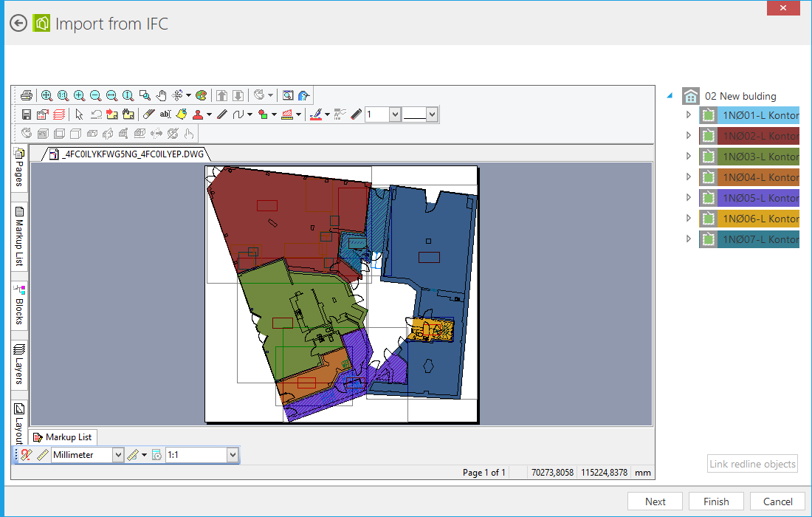
Task: Select the red-tipped line drawing tool
Action: pyautogui.click(x=222, y=114)
